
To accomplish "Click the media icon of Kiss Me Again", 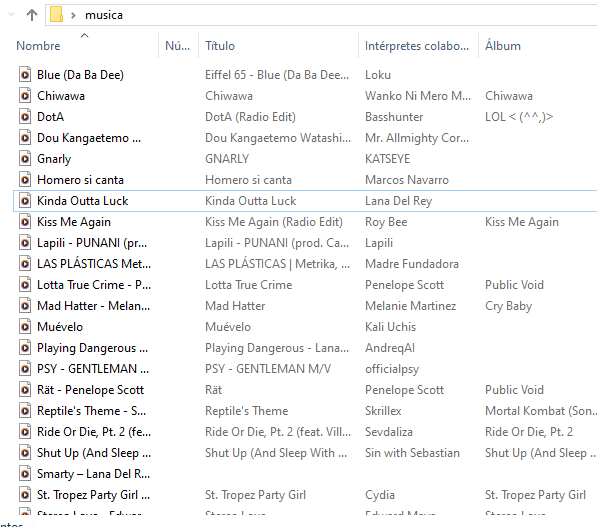I will [25, 222].
